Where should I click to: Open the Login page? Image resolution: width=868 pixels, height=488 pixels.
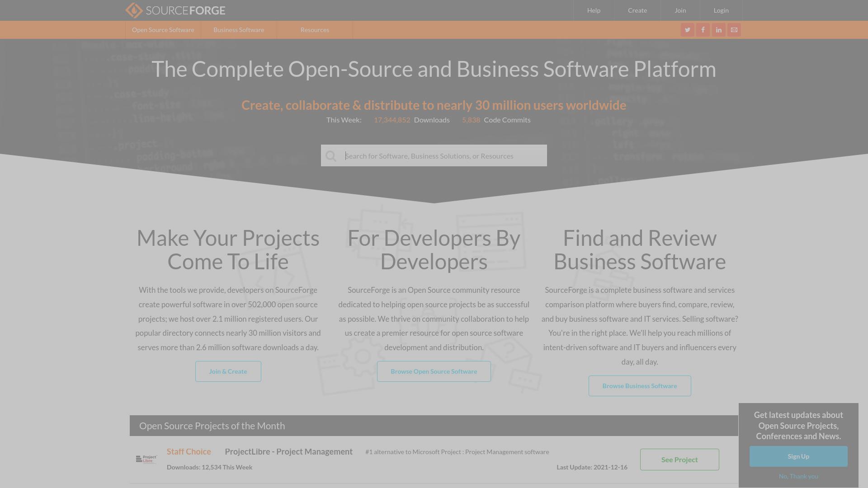point(721,10)
